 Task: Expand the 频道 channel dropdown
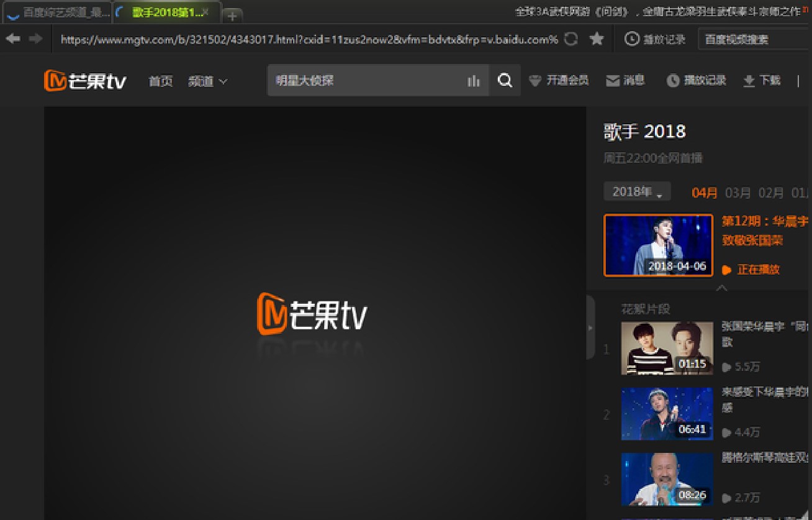[207, 81]
